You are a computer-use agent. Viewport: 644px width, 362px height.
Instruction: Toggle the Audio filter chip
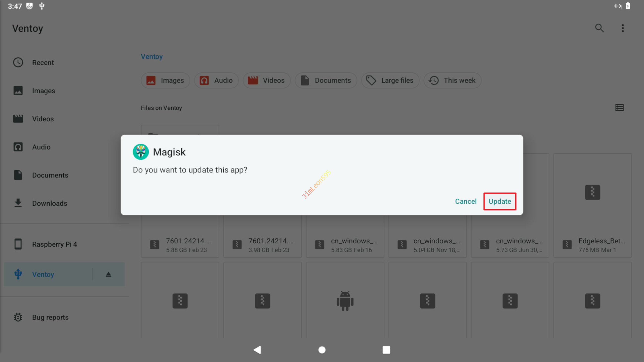216,80
